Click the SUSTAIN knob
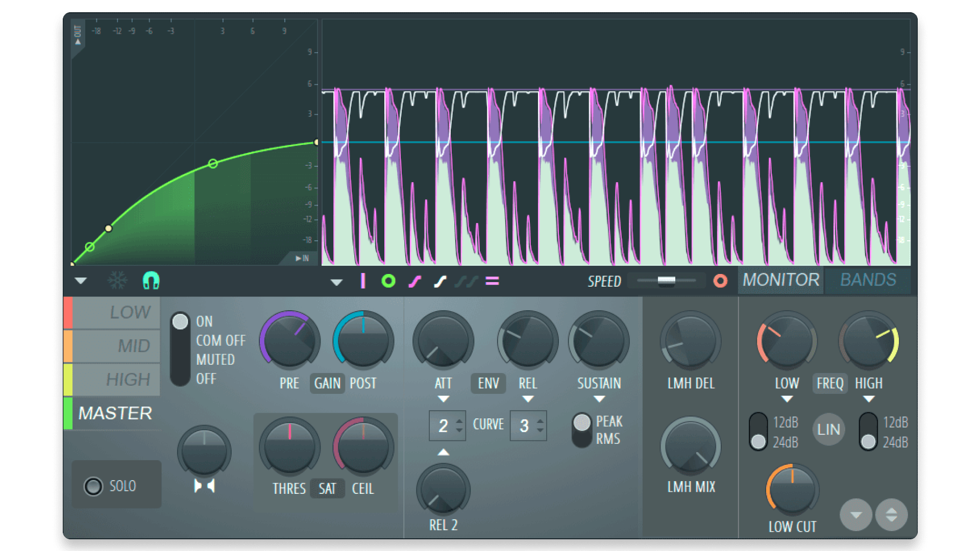Image resolution: width=980 pixels, height=551 pixels. coord(599,340)
